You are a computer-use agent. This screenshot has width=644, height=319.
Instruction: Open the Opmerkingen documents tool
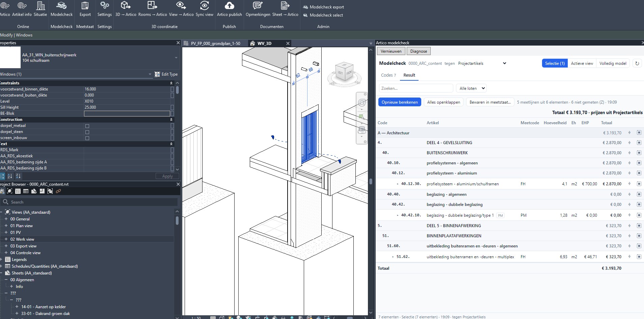[x=258, y=9]
